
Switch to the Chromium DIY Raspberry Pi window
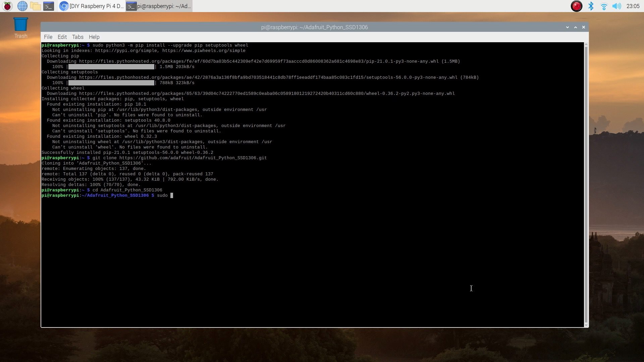click(92, 6)
